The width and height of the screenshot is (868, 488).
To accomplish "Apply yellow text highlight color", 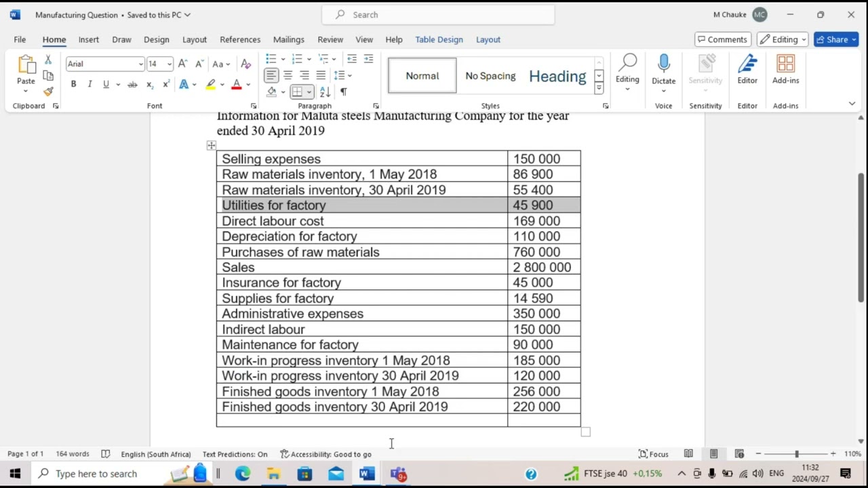I will pyautogui.click(x=211, y=84).
